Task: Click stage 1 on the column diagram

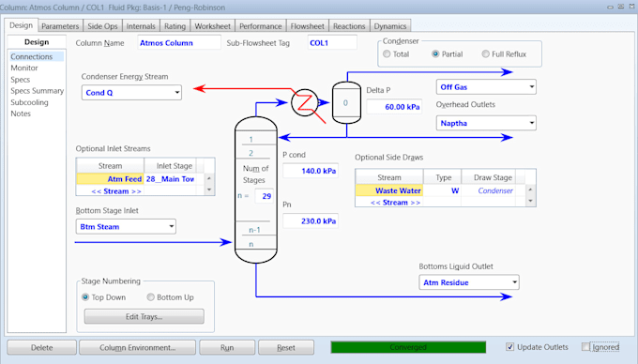Action: (x=251, y=139)
